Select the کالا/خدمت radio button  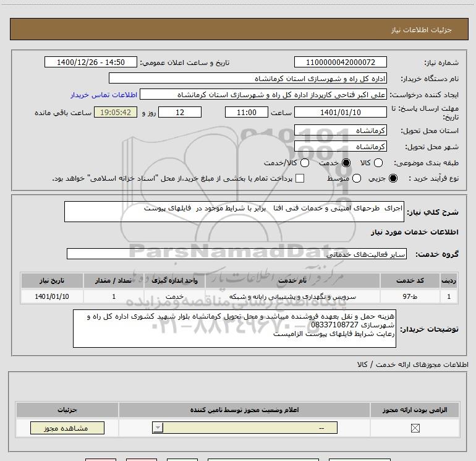[305, 163]
